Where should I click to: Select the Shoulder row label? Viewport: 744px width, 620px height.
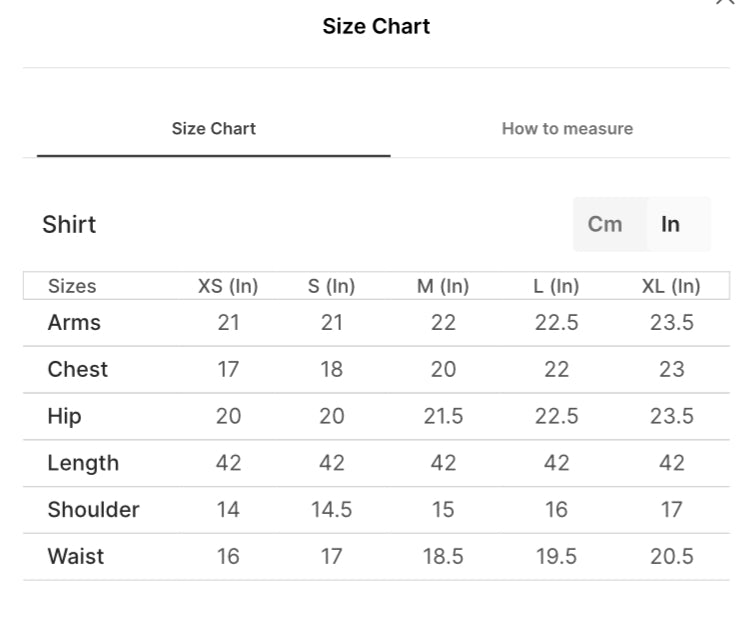[x=93, y=510]
